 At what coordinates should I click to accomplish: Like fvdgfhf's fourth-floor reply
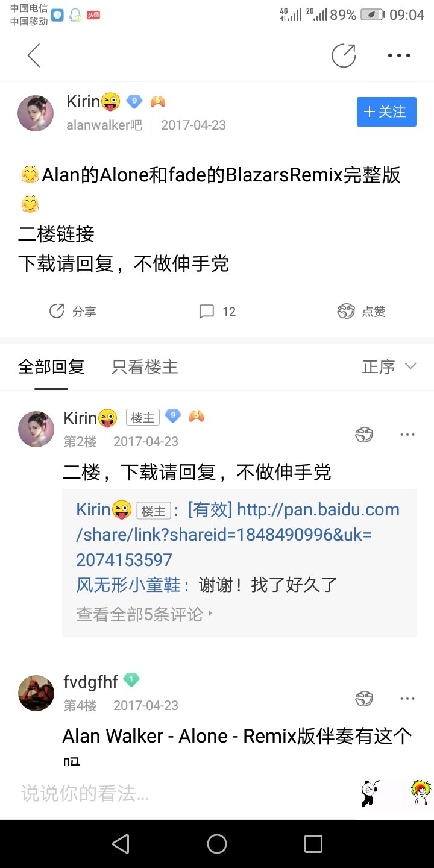point(364,699)
